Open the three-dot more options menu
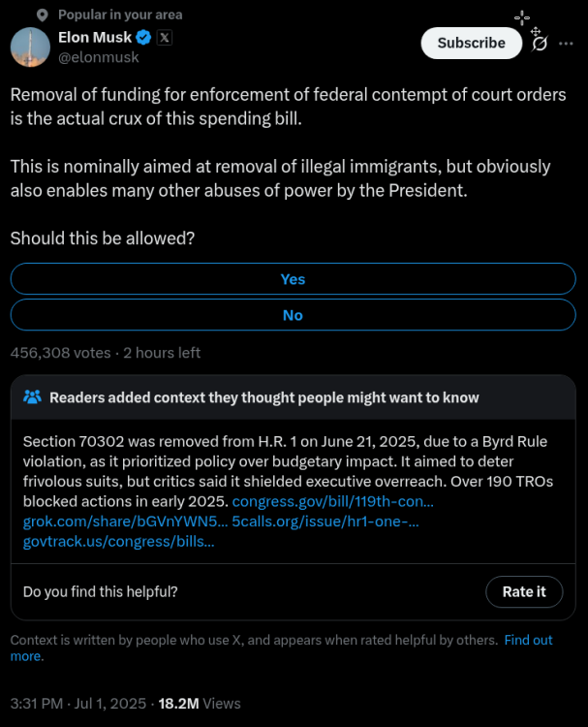588x727 pixels. point(566,44)
